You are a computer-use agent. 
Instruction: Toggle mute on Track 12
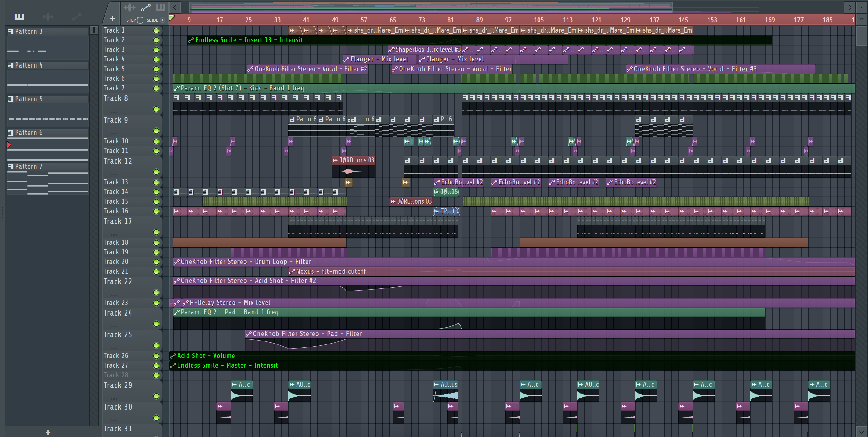pyautogui.click(x=156, y=172)
